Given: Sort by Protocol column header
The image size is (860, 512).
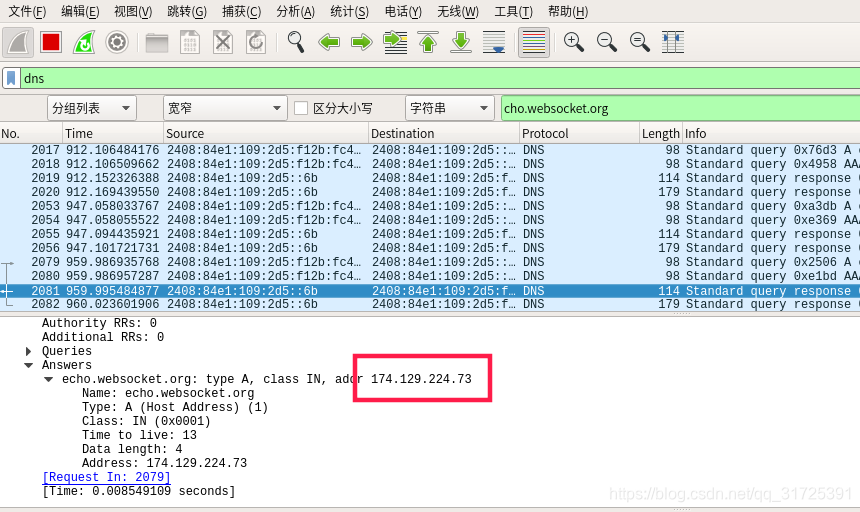Looking at the screenshot, I should pos(579,133).
